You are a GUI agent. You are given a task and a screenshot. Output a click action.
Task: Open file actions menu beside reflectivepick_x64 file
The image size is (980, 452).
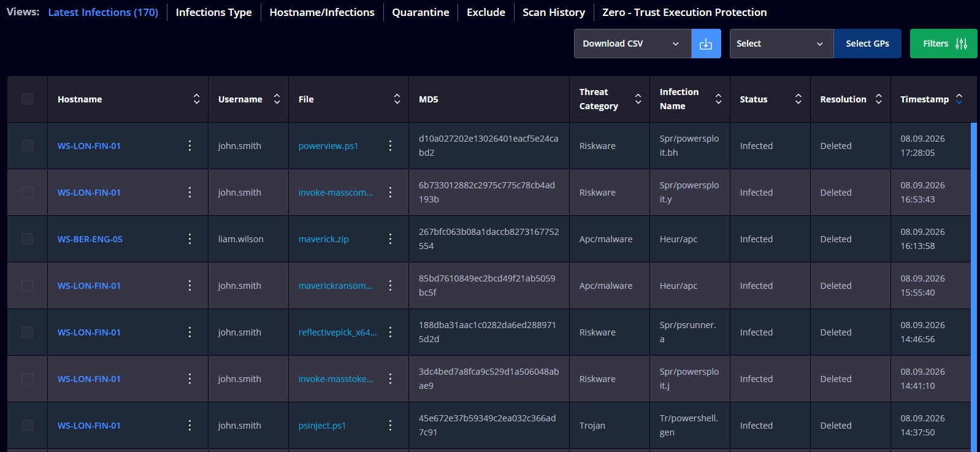click(x=390, y=332)
